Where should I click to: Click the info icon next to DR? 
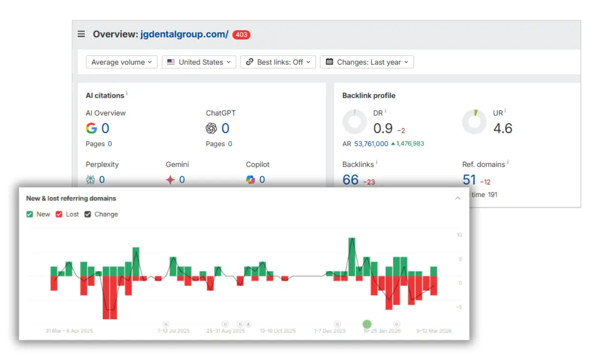pos(385,110)
